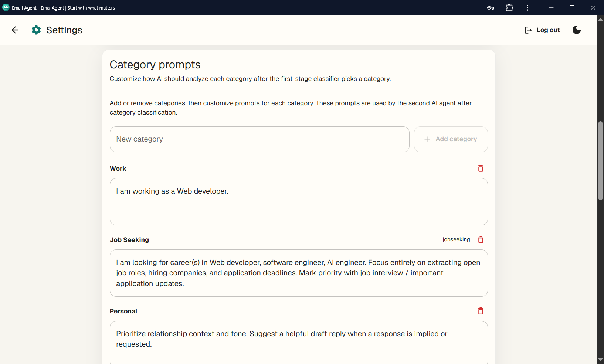Image resolution: width=604 pixels, height=364 pixels.
Task: Click the Settings gear icon
Action: tap(36, 30)
